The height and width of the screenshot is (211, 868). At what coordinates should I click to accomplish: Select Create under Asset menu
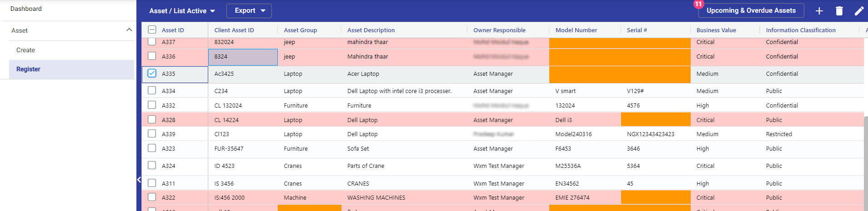pyautogui.click(x=25, y=50)
